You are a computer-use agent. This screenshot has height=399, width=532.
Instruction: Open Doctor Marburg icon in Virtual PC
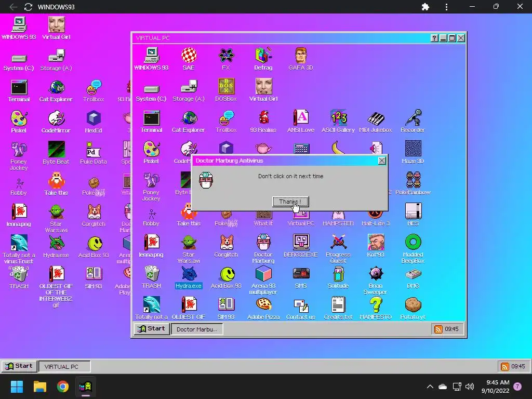(x=263, y=249)
